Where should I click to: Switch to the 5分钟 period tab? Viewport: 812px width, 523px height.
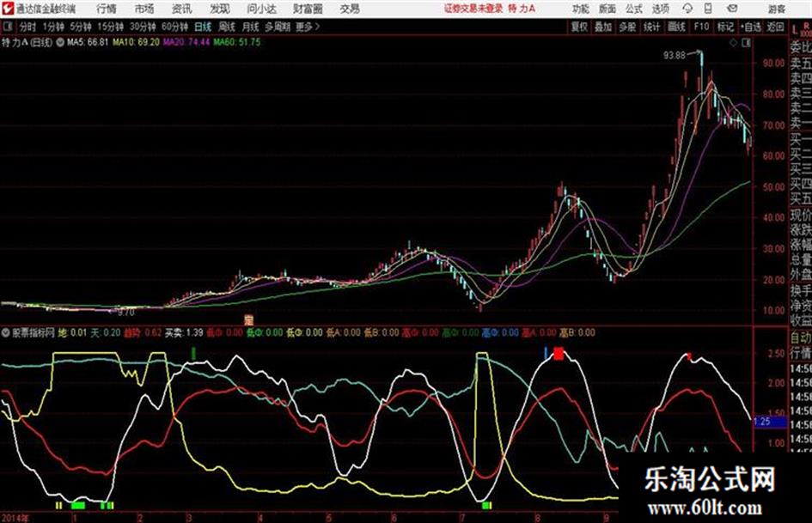pyautogui.click(x=81, y=27)
